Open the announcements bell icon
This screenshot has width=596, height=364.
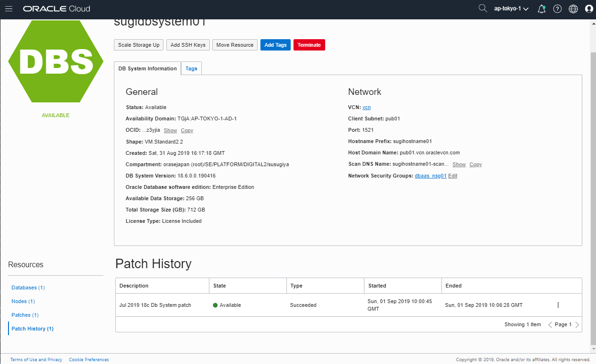tap(542, 8)
